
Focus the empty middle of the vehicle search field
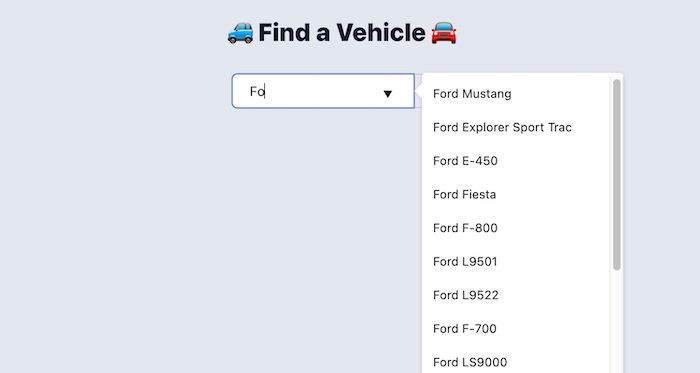pos(323,91)
